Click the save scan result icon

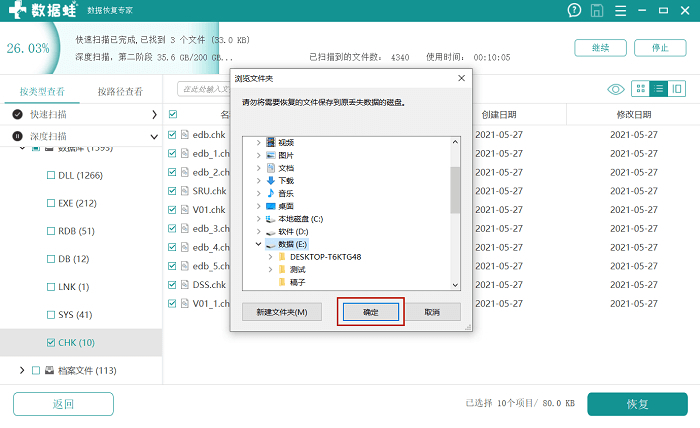point(597,10)
